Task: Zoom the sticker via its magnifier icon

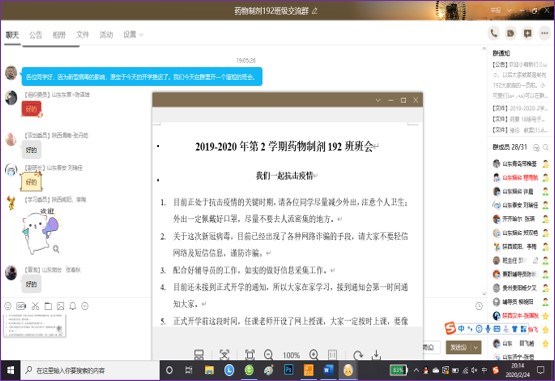Action: coord(56,249)
